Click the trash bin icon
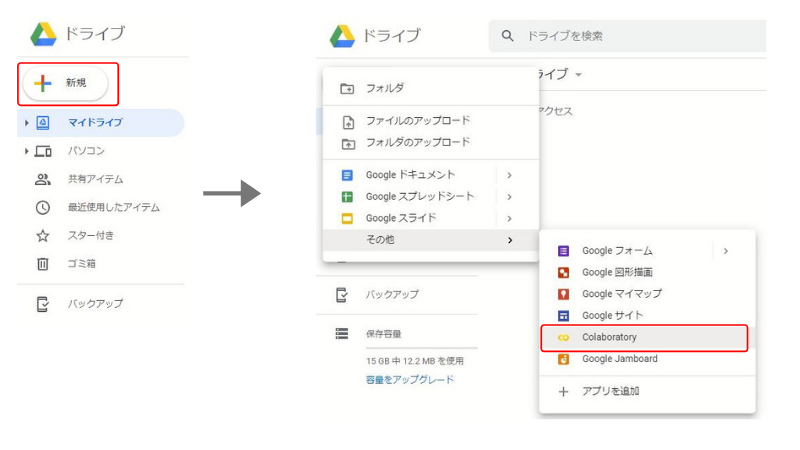This screenshot has height=450, width=800. click(x=43, y=264)
